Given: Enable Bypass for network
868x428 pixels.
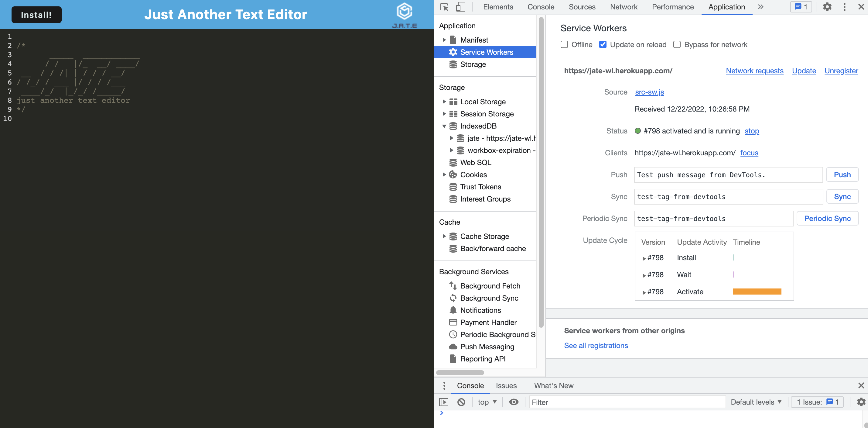Looking at the screenshot, I should pos(677,44).
